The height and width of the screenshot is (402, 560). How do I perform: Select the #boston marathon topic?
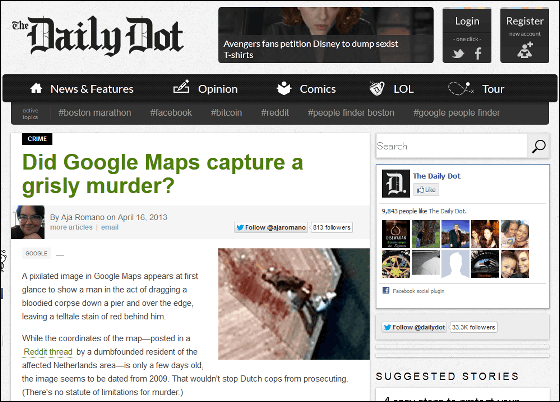point(95,113)
